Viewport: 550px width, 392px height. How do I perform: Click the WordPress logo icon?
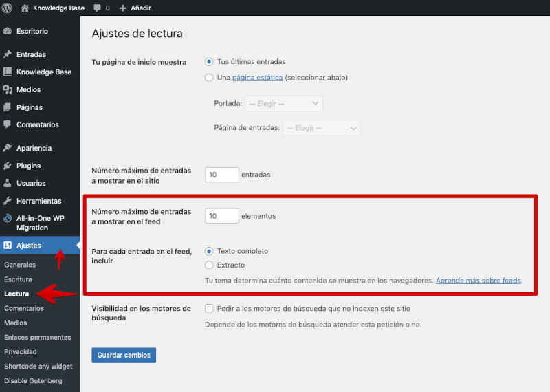coord(8,8)
